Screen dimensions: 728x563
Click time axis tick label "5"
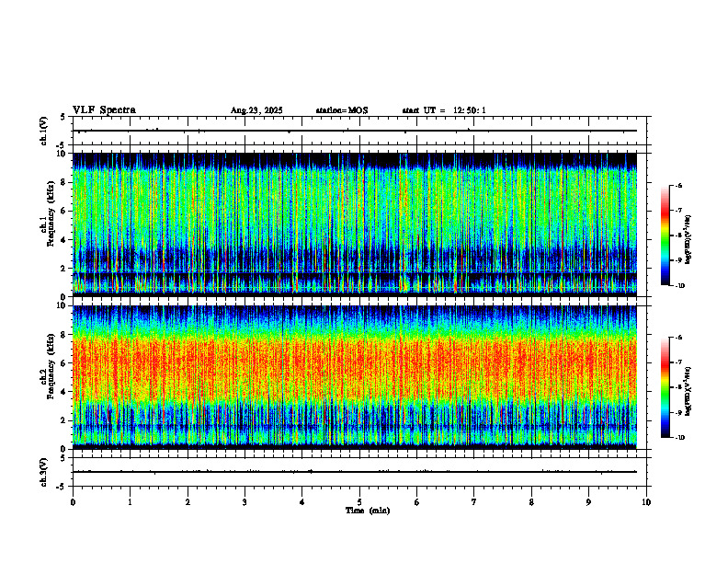click(359, 502)
